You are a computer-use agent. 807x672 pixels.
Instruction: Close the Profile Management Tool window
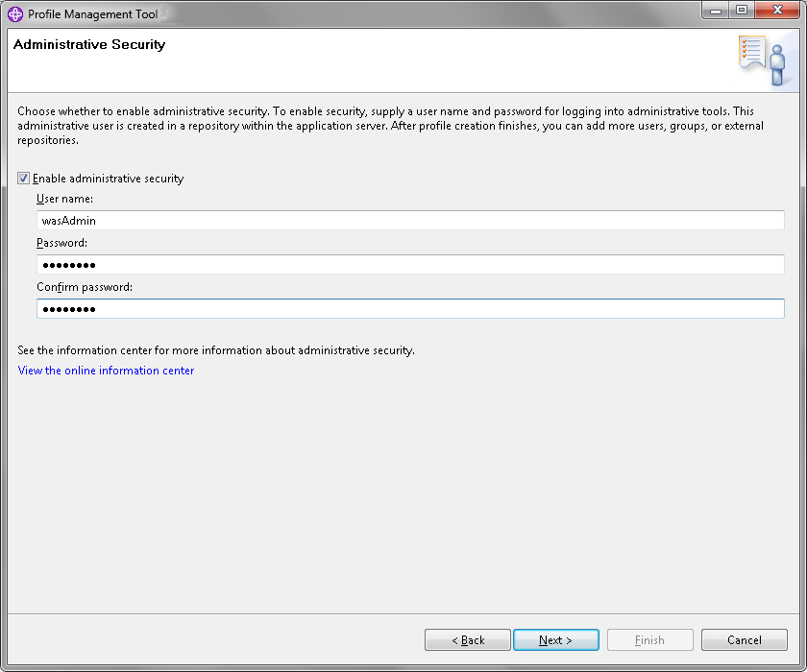(x=777, y=11)
